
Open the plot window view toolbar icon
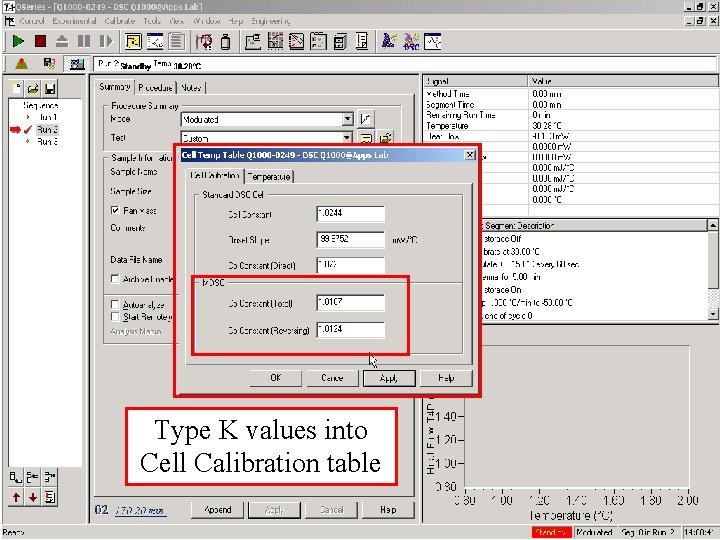155,42
